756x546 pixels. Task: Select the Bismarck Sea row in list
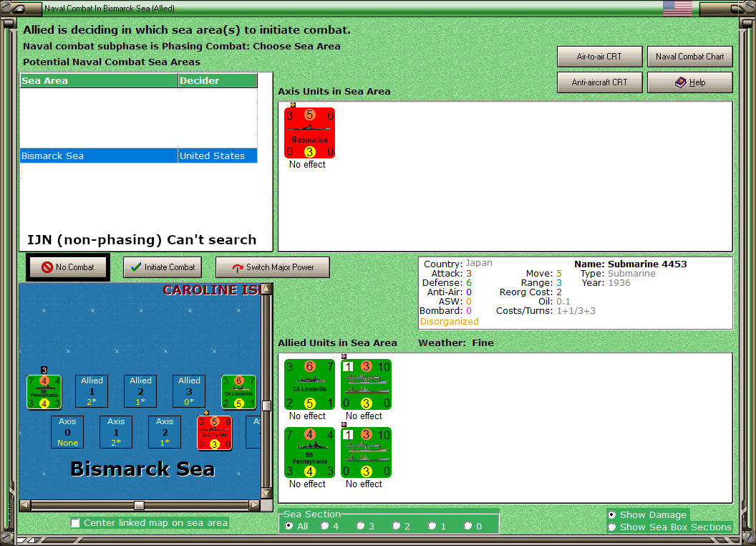coord(138,155)
